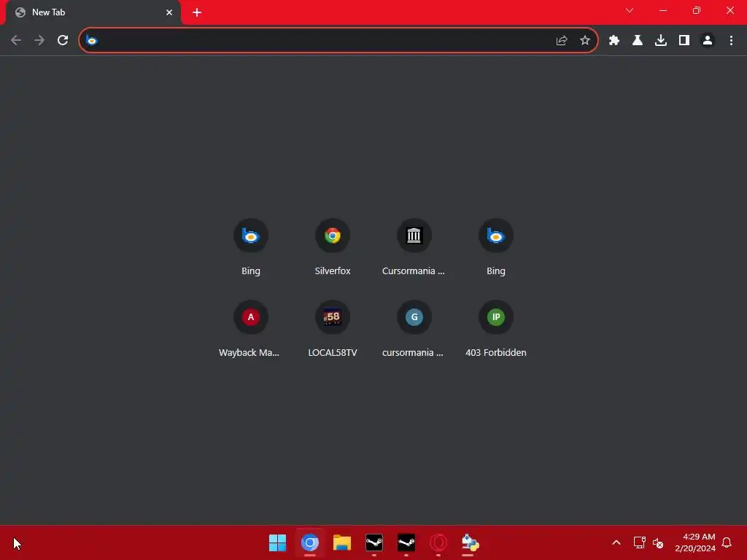Open the profile avatar menu

pos(708,41)
